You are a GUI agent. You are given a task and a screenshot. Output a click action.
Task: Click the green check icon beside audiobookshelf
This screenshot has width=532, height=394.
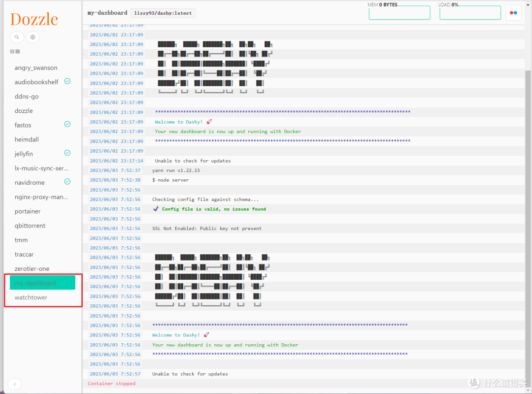coord(67,81)
